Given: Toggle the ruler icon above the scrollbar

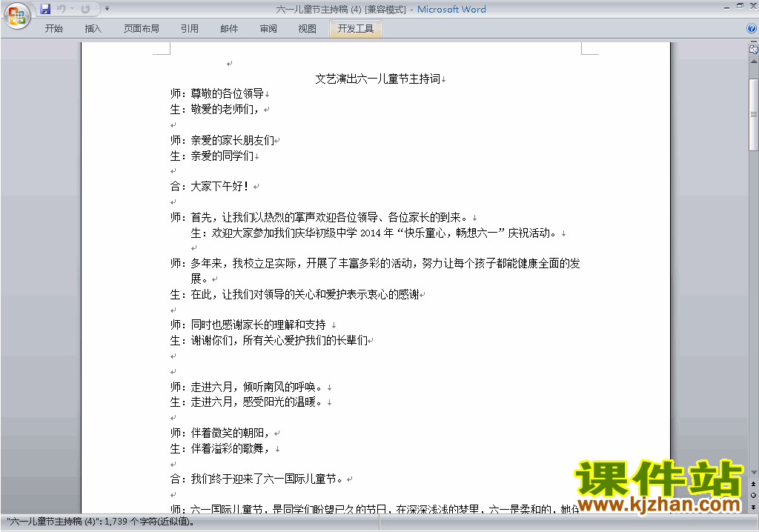Looking at the screenshot, I should click(x=753, y=49).
